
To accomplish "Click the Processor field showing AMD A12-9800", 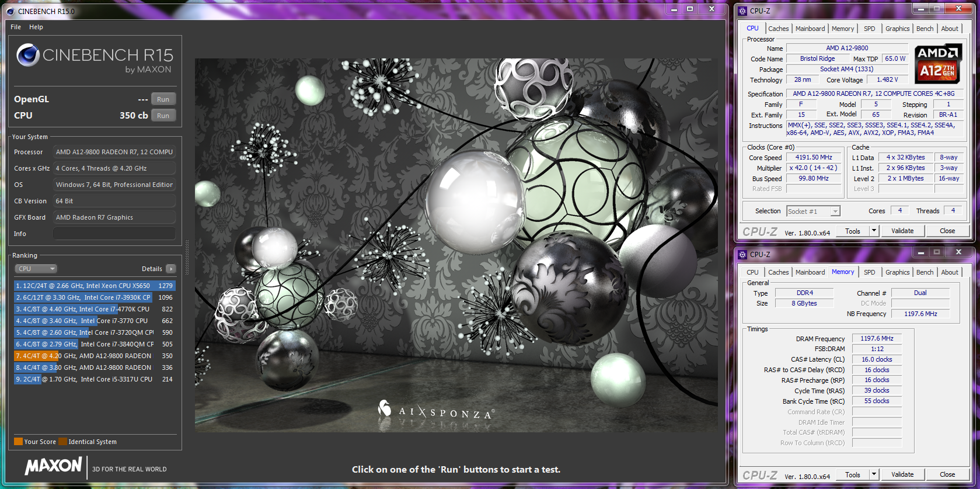I will [x=114, y=152].
